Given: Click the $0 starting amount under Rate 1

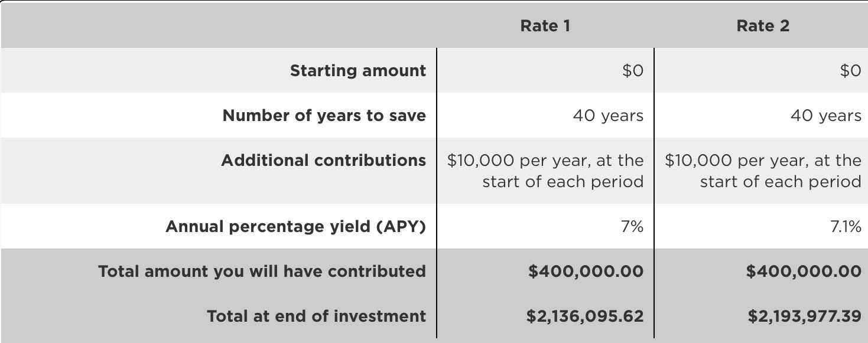Looking at the screenshot, I should 632,71.
